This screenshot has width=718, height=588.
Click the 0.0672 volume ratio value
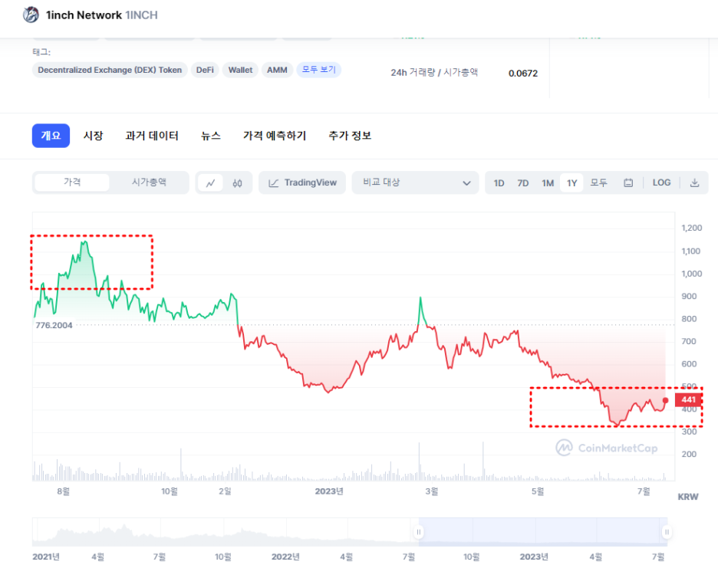pyautogui.click(x=523, y=74)
